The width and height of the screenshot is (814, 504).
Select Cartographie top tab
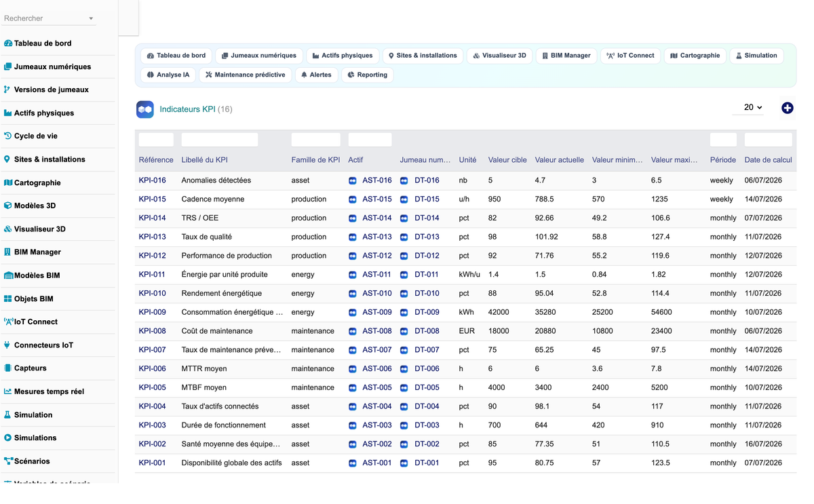[695, 56]
